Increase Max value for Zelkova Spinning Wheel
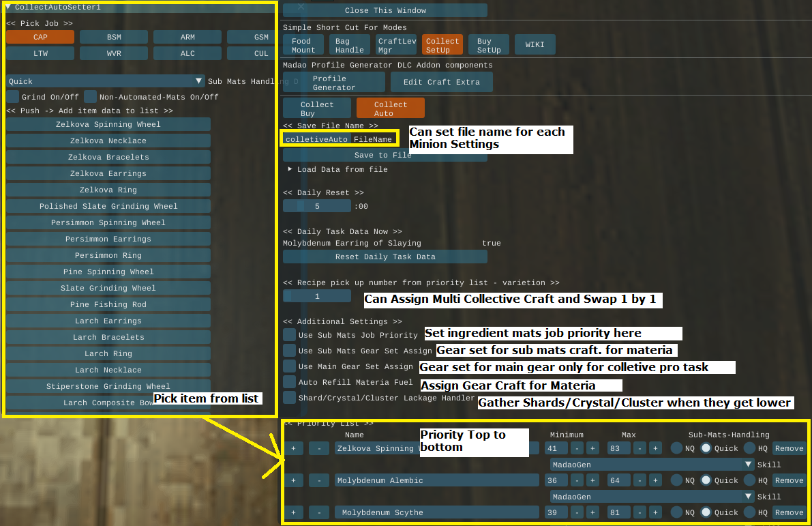This screenshot has height=526, width=812. 655,448
